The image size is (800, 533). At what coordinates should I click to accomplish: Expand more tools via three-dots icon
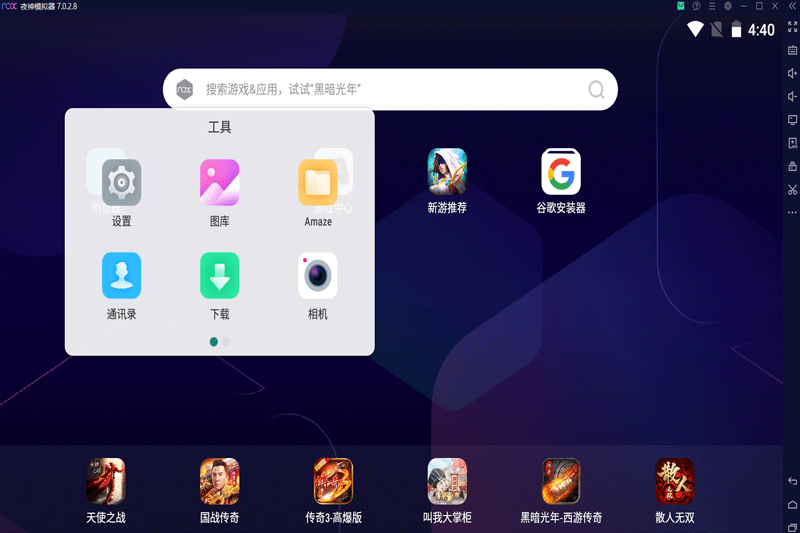[x=792, y=212]
